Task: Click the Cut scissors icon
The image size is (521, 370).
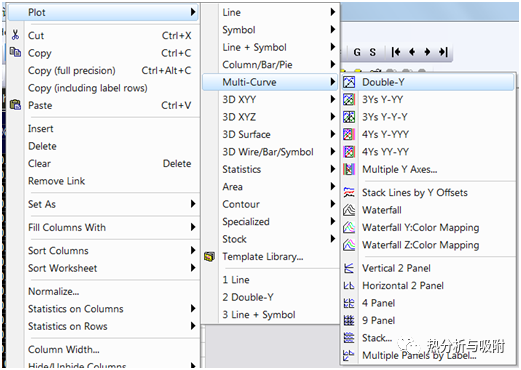Action: [15, 35]
